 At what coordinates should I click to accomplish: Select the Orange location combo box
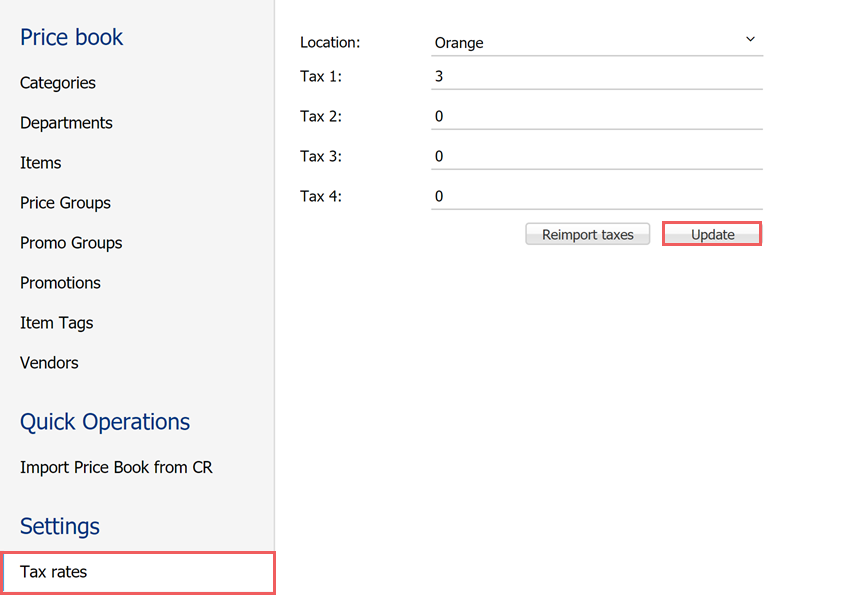pyautogui.click(x=596, y=42)
